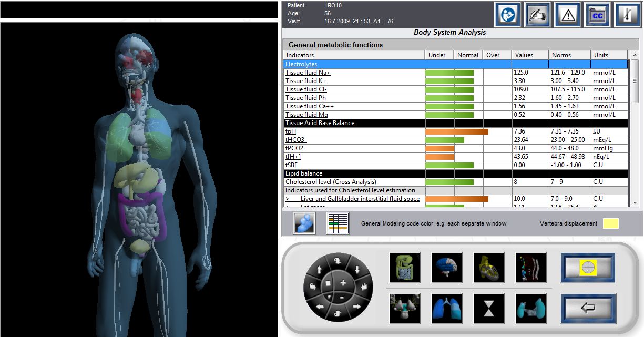This screenshot has height=337, width=644.
Task: Open the spine and nervous system icon
Action: point(531,268)
